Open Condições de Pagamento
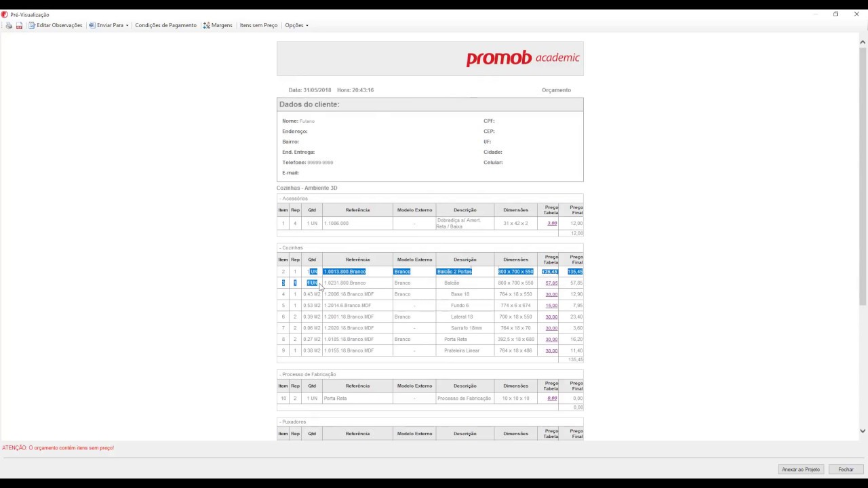 (x=165, y=26)
